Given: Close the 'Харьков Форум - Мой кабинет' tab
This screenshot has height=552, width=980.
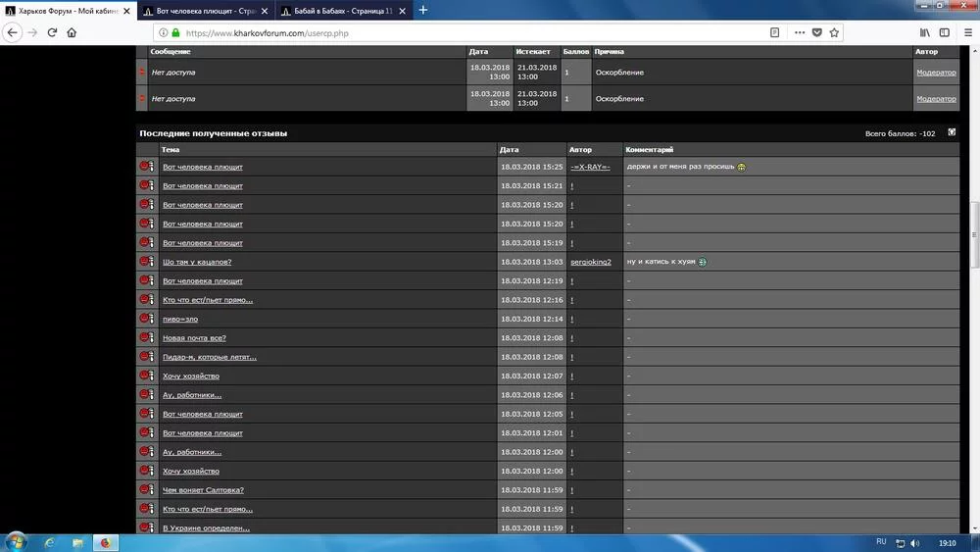Looking at the screenshot, I should (x=126, y=11).
